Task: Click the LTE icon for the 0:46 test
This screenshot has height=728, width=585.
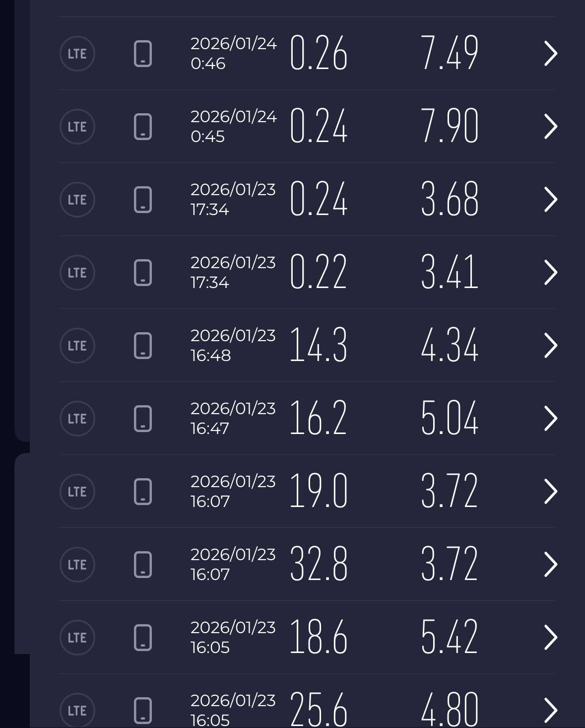Action: coord(77,54)
